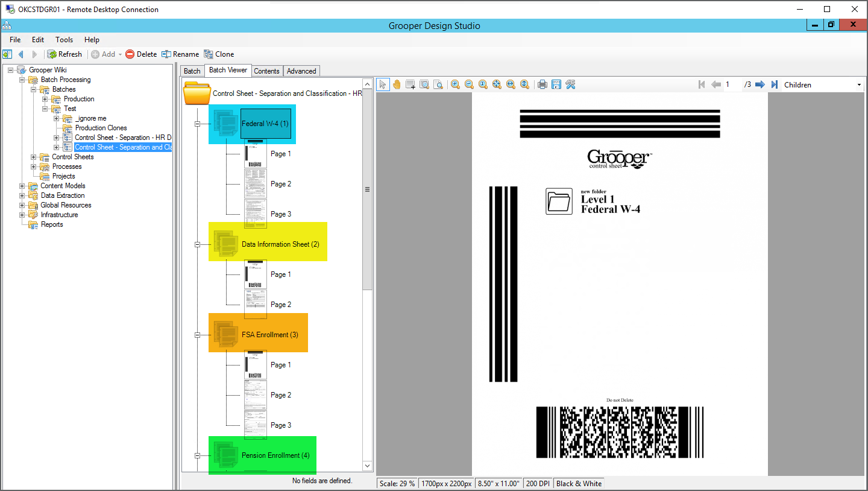Screen dimensions: 868x491
Task: Fit page to width icon
Action: pyautogui.click(x=511, y=84)
